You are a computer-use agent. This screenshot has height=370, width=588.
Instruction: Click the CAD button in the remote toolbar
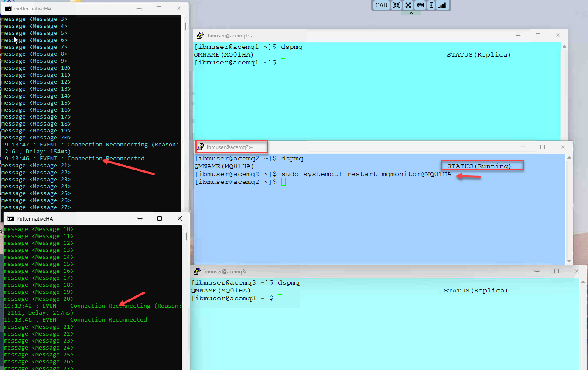pos(381,5)
